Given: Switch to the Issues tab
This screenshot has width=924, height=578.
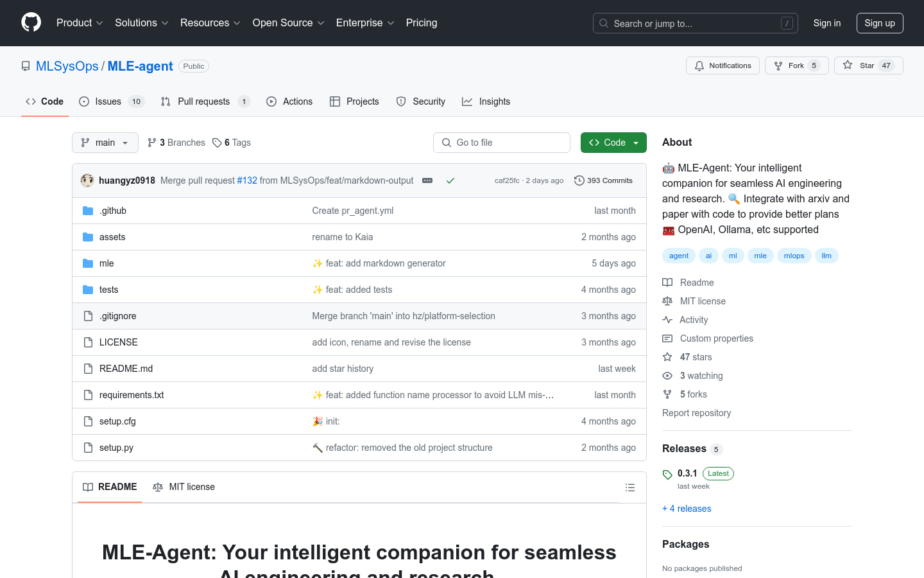Looking at the screenshot, I should coord(112,101).
